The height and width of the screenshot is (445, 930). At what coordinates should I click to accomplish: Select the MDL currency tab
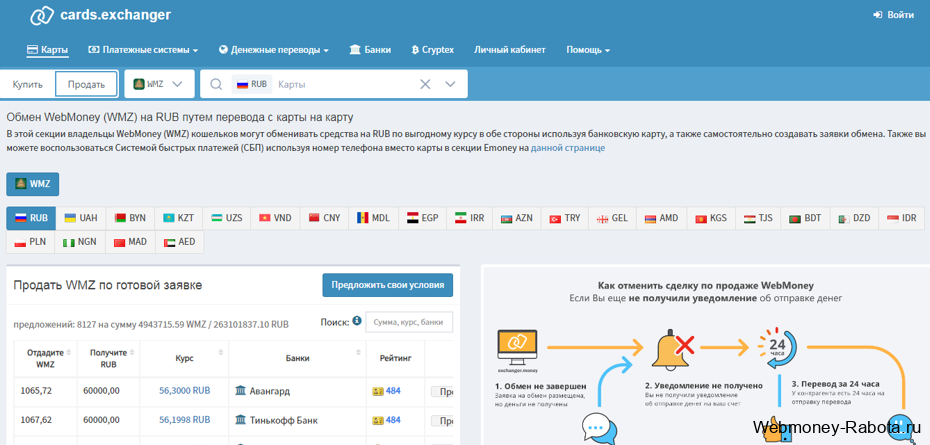point(374,218)
